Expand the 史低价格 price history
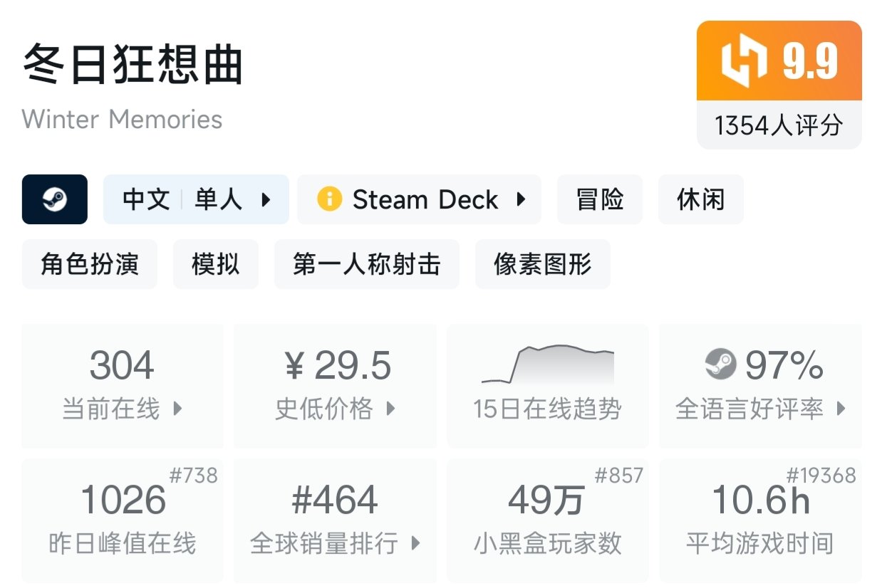Image resolution: width=892 pixels, height=588 pixels. [x=390, y=409]
